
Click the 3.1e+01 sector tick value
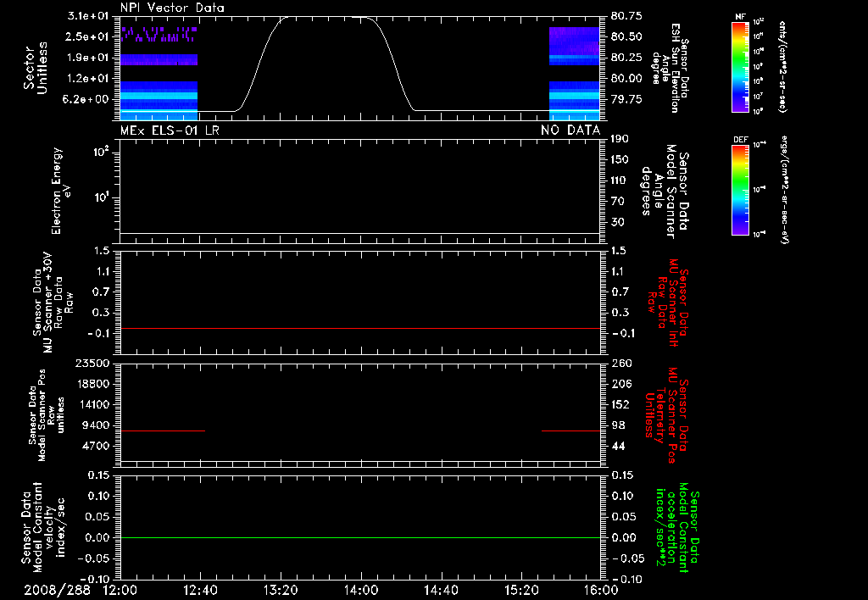click(87, 16)
